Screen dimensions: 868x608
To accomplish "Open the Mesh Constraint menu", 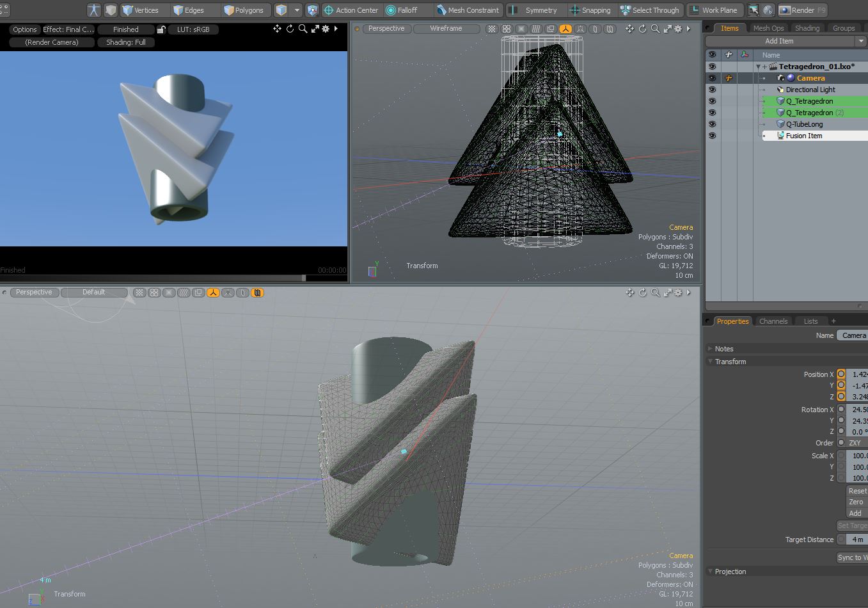I will (x=468, y=10).
